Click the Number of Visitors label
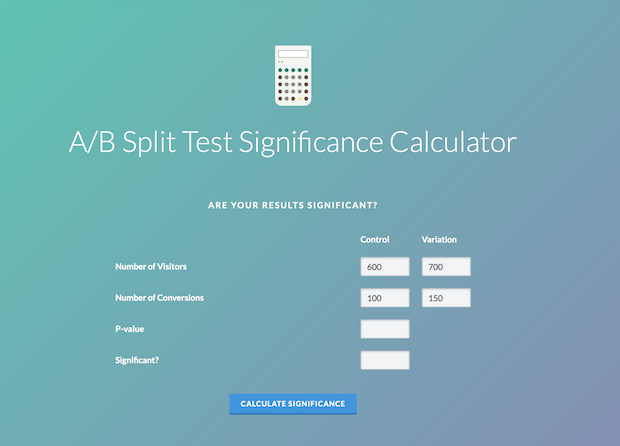Screen dimensions: 620x446 pos(151,267)
